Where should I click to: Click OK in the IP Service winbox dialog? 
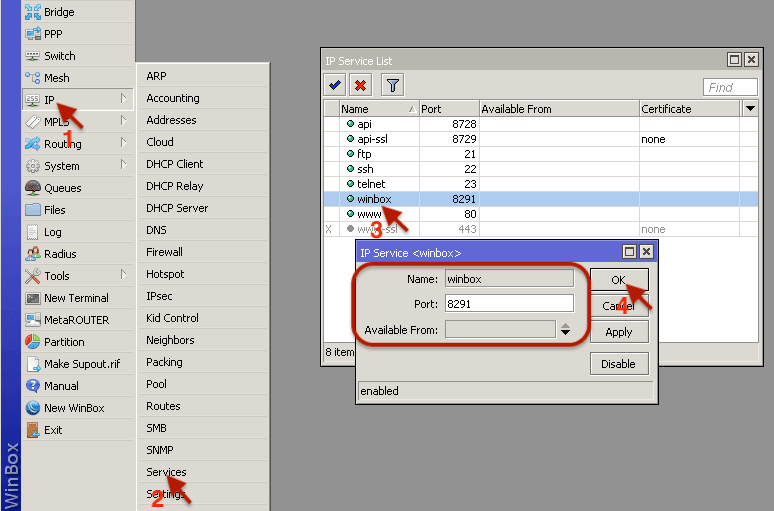coord(619,280)
